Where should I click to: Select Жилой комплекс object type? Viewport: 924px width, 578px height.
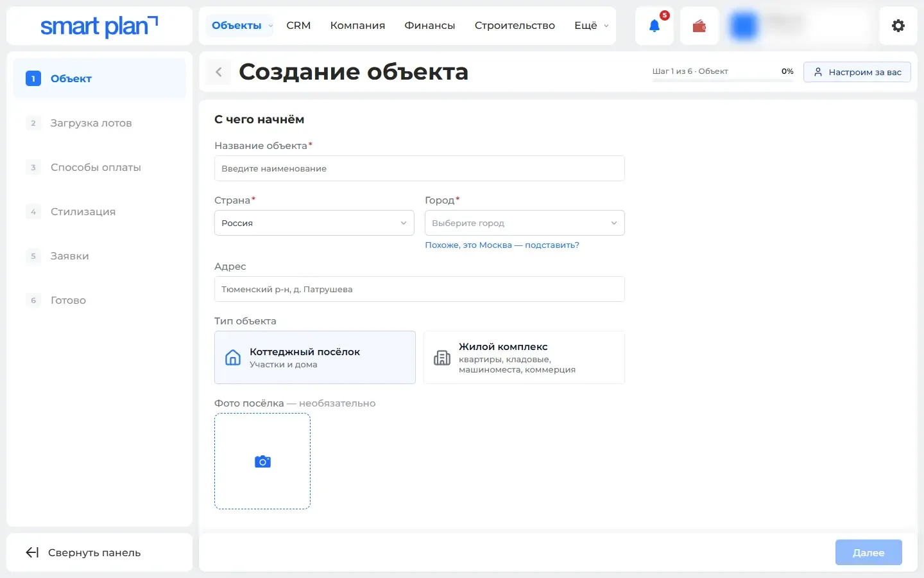[x=524, y=358]
